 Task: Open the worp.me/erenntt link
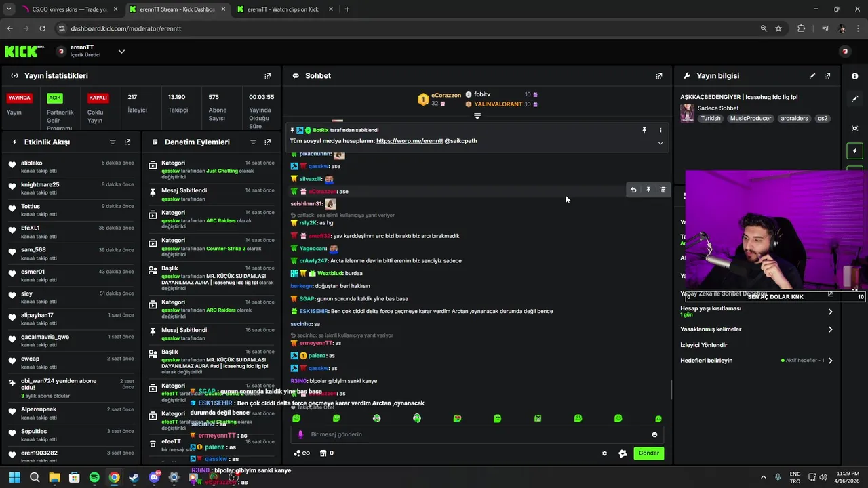pos(410,141)
